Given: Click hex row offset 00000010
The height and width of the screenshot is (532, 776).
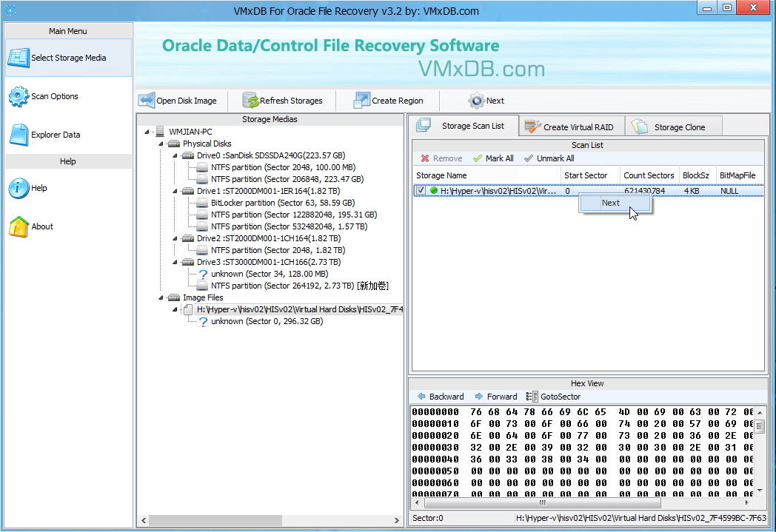Looking at the screenshot, I should tap(435, 424).
